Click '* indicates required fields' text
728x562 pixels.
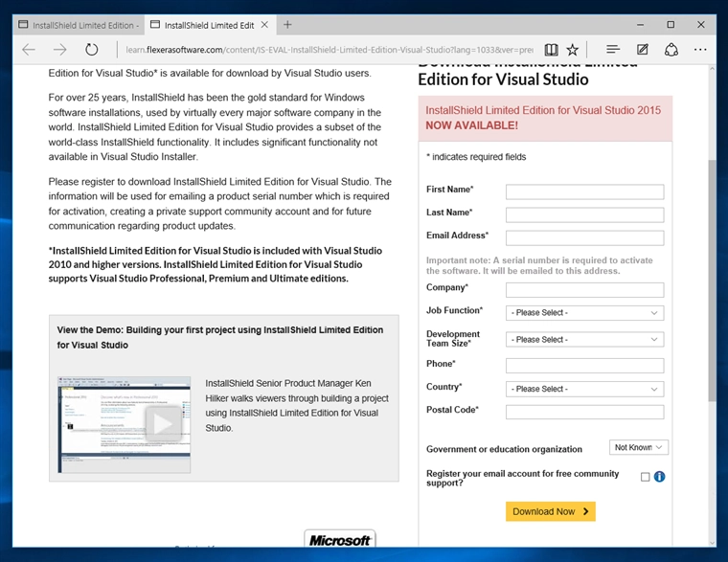point(476,157)
